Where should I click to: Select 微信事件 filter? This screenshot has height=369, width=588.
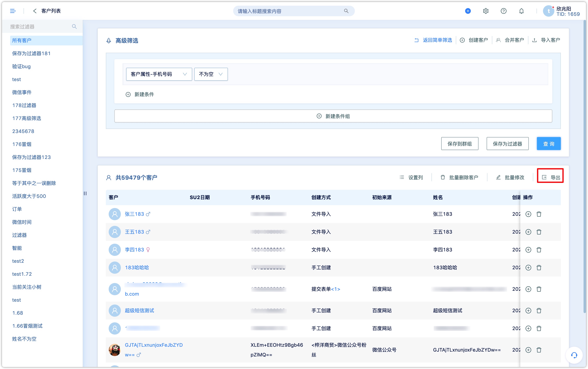22,92
